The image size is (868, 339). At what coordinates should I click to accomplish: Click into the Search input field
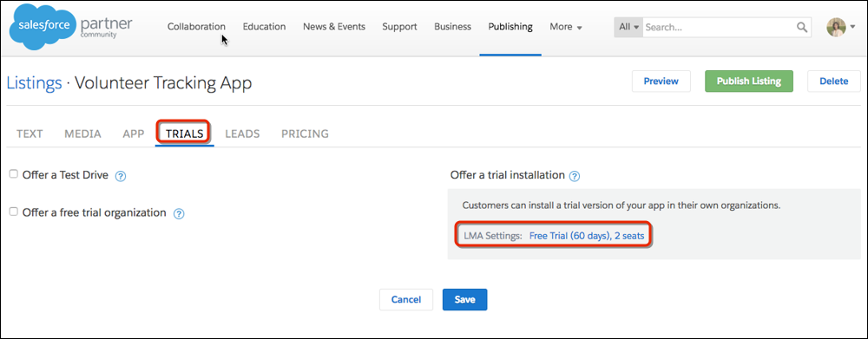click(x=719, y=27)
